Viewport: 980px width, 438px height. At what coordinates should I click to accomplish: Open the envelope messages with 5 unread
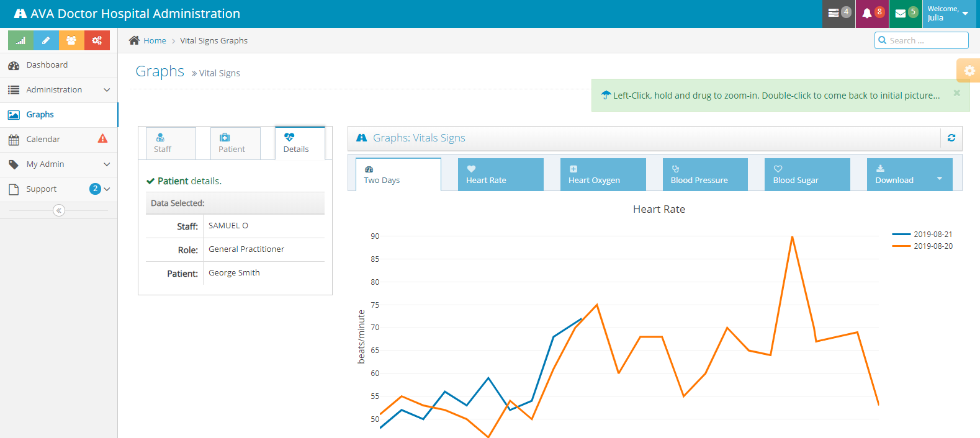tap(906, 13)
